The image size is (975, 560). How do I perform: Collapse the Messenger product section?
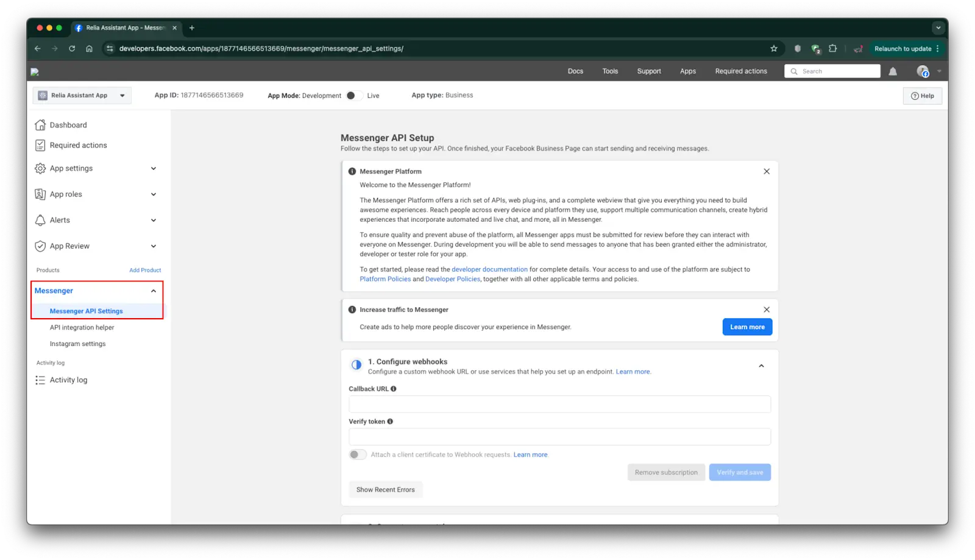click(153, 291)
